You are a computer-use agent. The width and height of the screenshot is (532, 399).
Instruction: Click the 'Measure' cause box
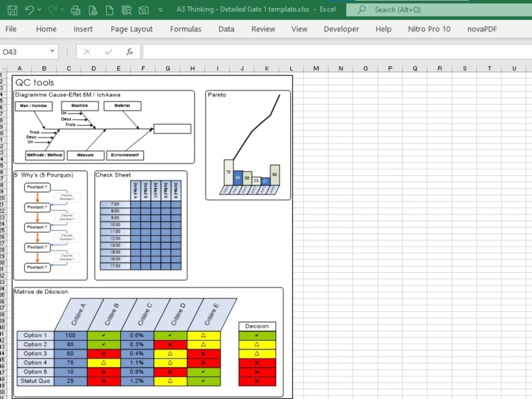click(x=86, y=155)
